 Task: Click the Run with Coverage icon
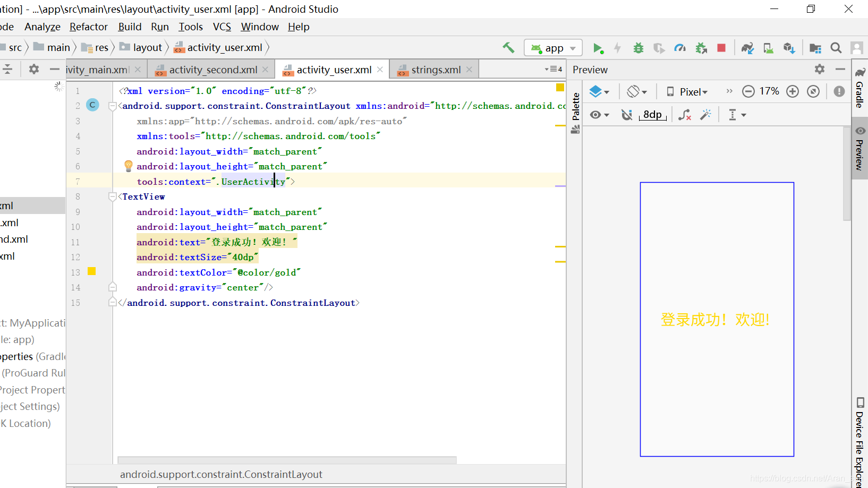click(x=659, y=48)
